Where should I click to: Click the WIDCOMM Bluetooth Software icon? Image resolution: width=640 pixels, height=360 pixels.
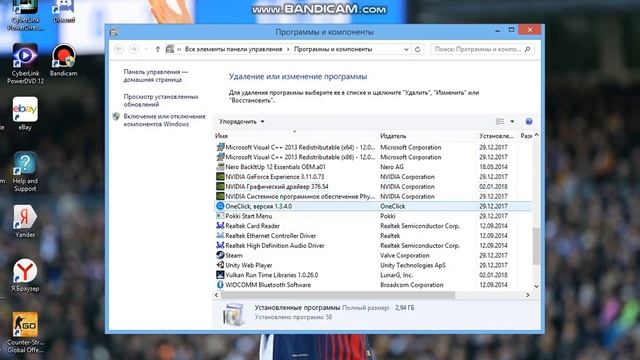(x=220, y=284)
